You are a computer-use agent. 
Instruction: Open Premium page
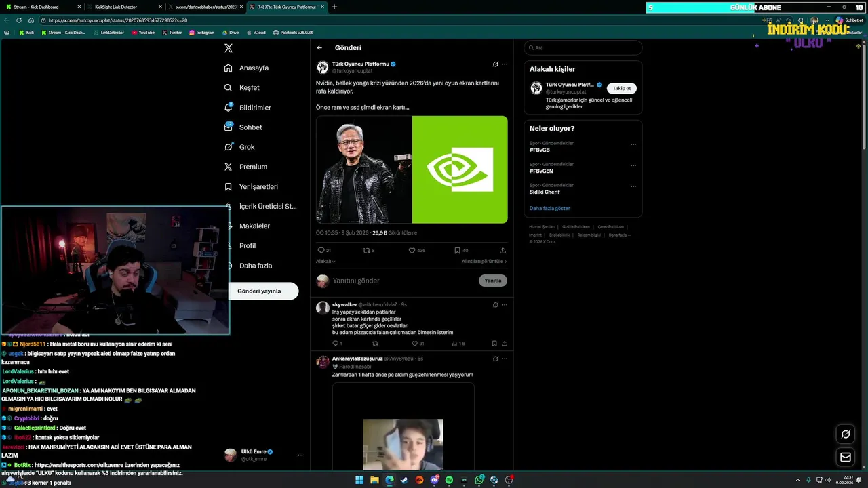[x=245, y=167]
